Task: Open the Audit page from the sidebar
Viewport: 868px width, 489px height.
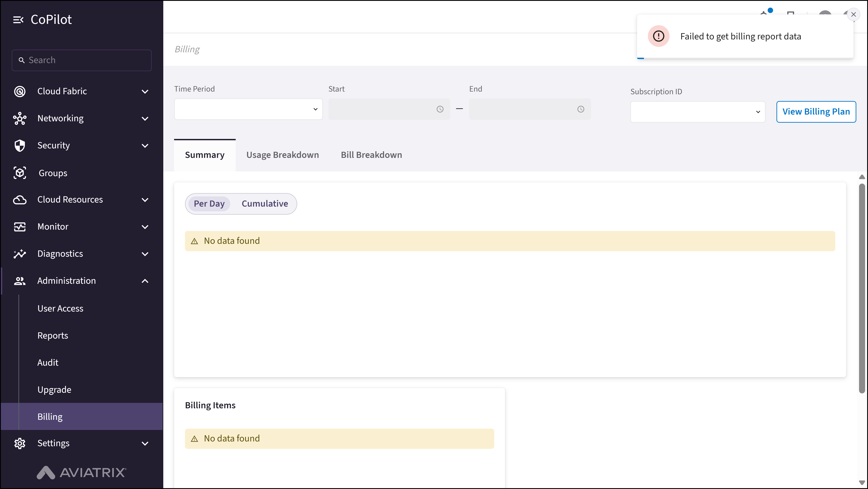Action: (x=48, y=362)
